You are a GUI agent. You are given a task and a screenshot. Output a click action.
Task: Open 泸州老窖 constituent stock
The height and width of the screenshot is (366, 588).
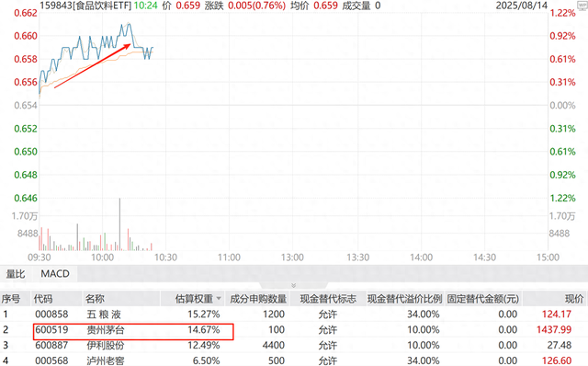[x=105, y=360]
